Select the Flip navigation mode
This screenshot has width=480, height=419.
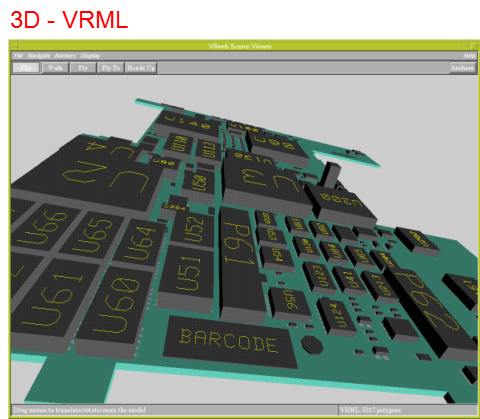pyautogui.click(x=26, y=68)
